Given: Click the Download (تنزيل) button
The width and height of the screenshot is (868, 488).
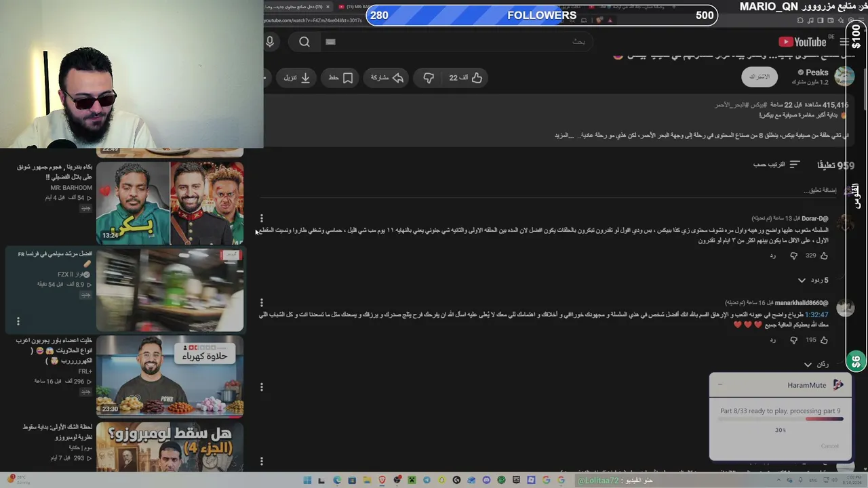Looking at the screenshot, I should pyautogui.click(x=297, y=78).
